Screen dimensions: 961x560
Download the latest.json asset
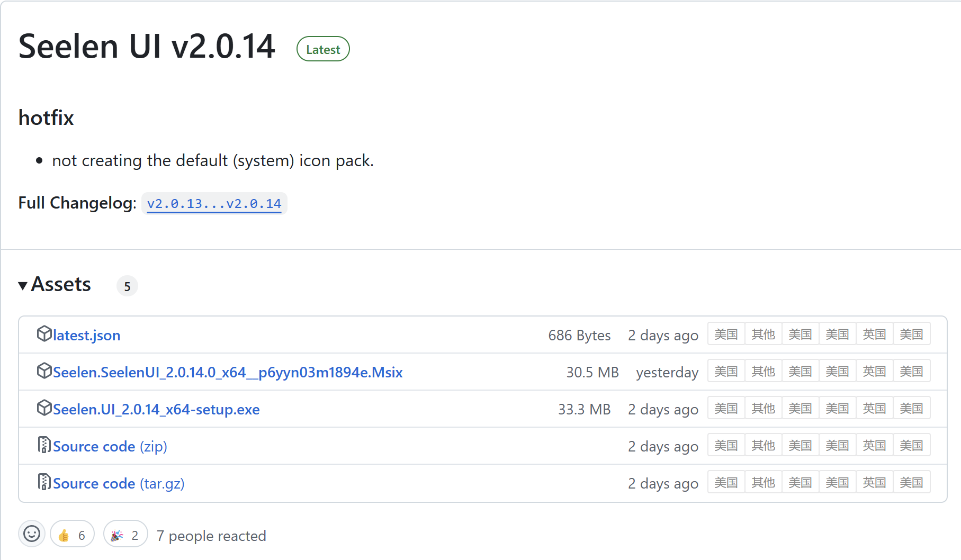click(87, 335)
